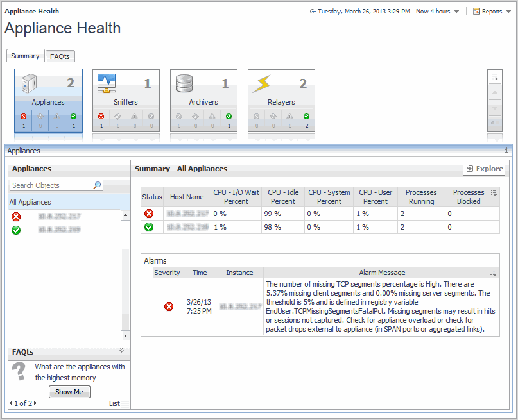Viewport: 518px width, 420px height.
Task: Click the fatal status icon under Sniffers
Action: point(101,117)
